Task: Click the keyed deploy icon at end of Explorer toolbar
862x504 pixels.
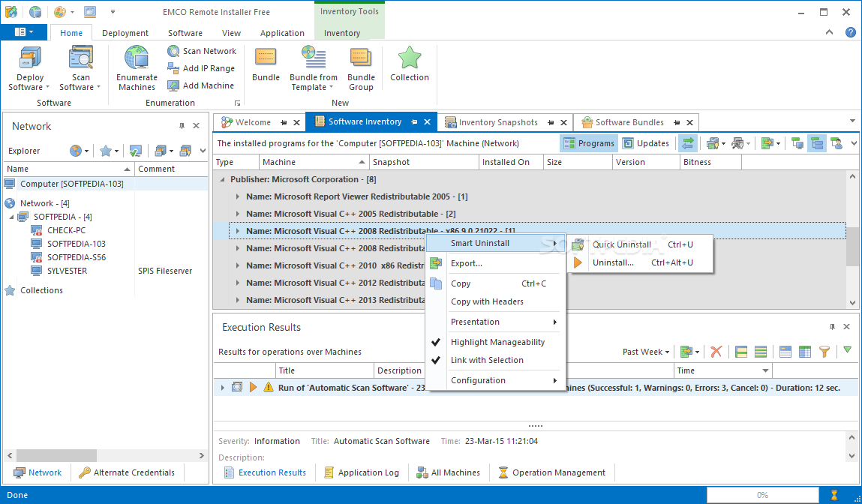Action: pos(185,151)
